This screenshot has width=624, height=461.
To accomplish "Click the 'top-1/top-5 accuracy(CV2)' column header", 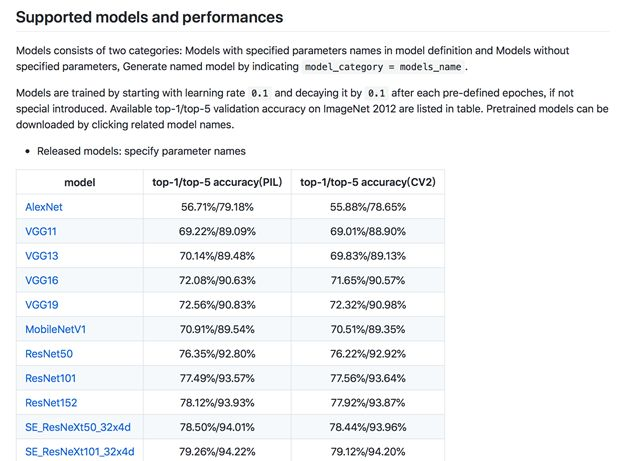I will (367, 182).
